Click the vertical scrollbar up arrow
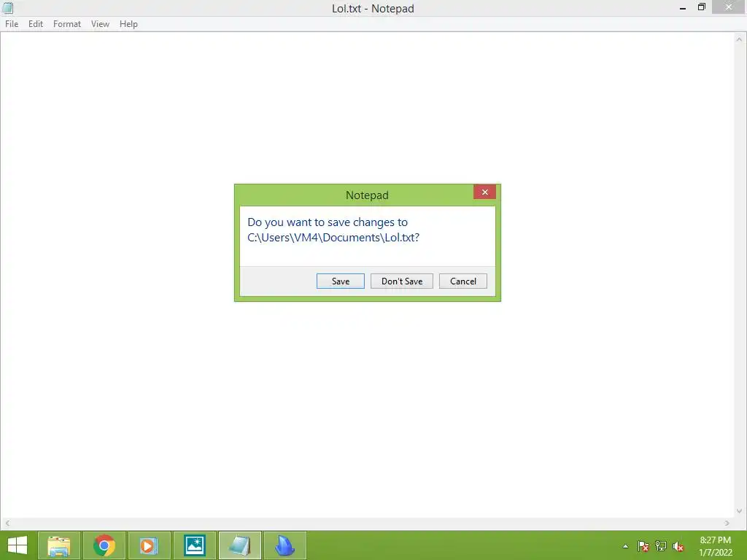The height and width of the screenshot is (560, 747). 739,39
